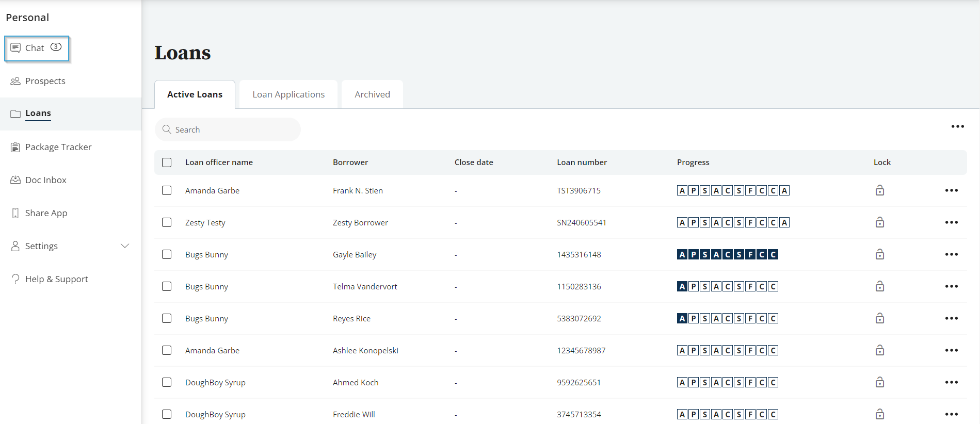Click the Share App phone icon

tap(15, 213)
